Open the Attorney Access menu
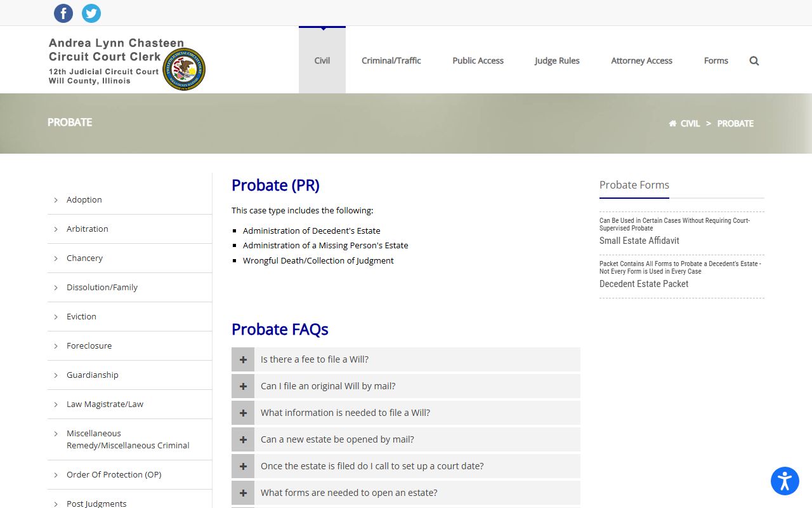This screenshot has height=508, width=812. point(641,60)
